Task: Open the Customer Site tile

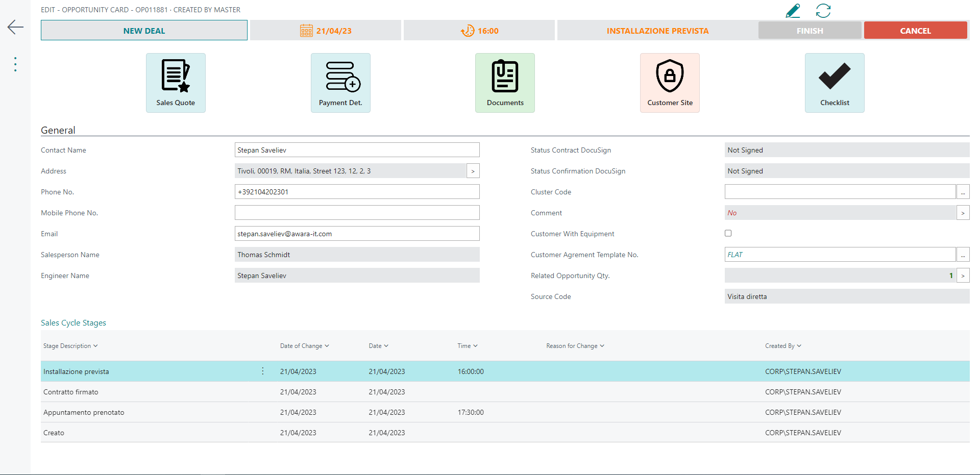Action: (670, 83)
